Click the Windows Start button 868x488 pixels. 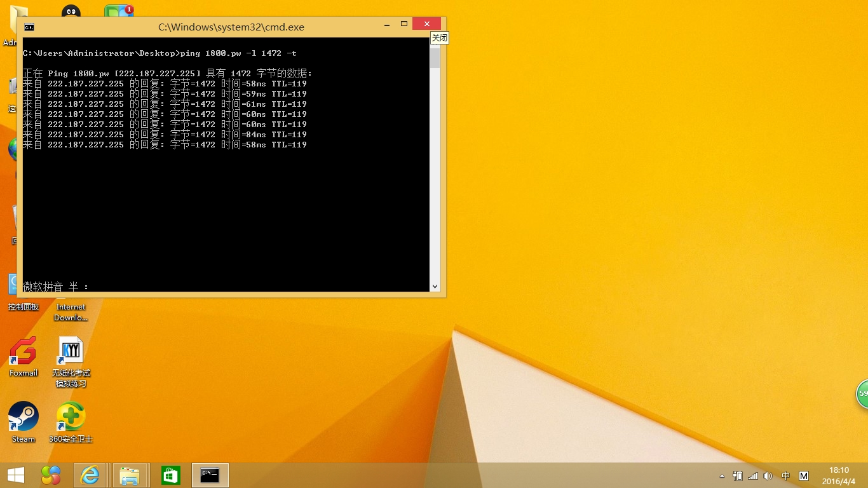tap(15, 475)
